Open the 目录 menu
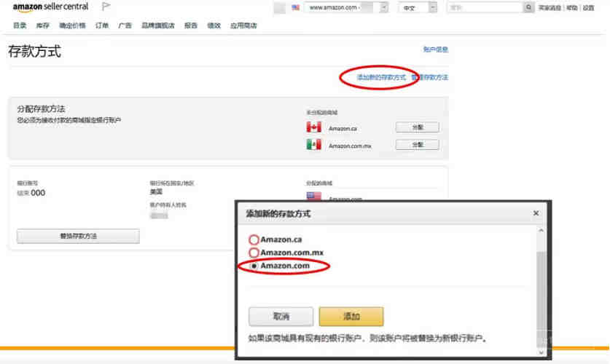The width and height of the screenshot is (610, 364). coord(20,25)
